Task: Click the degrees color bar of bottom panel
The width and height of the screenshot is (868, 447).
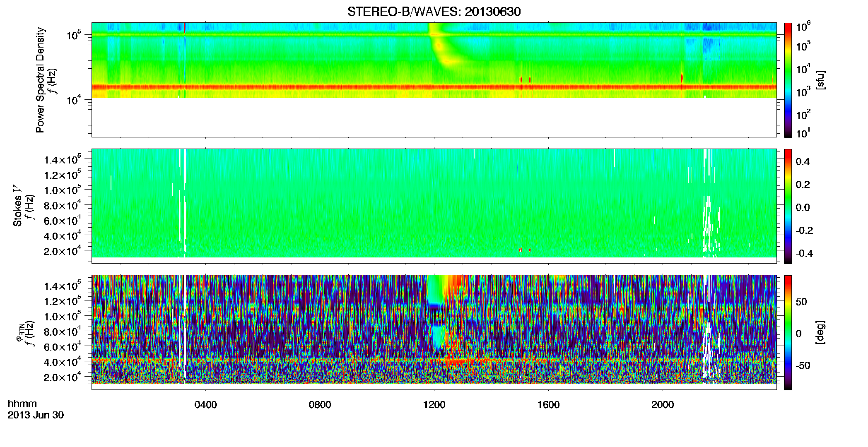Action: [788, 332]
